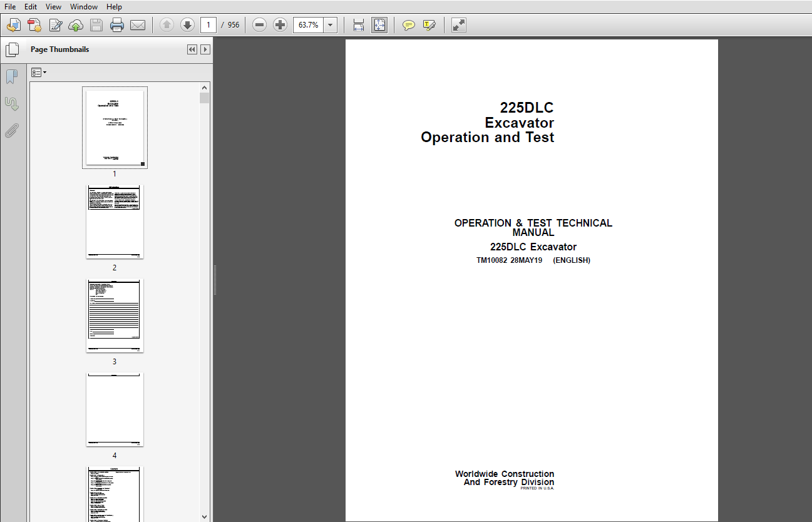Click the cloud upload icon

tap(76, 25)
